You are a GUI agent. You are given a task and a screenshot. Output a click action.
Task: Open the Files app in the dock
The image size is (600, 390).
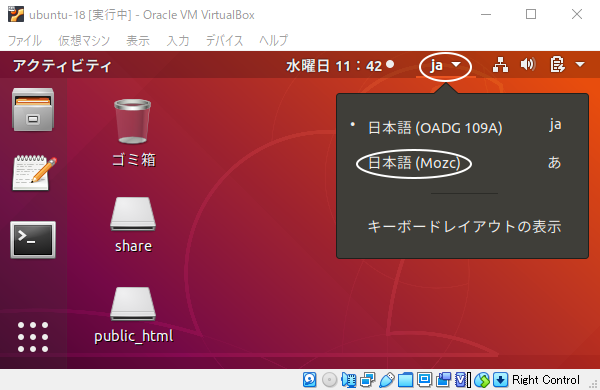click(x=33, y=110)
